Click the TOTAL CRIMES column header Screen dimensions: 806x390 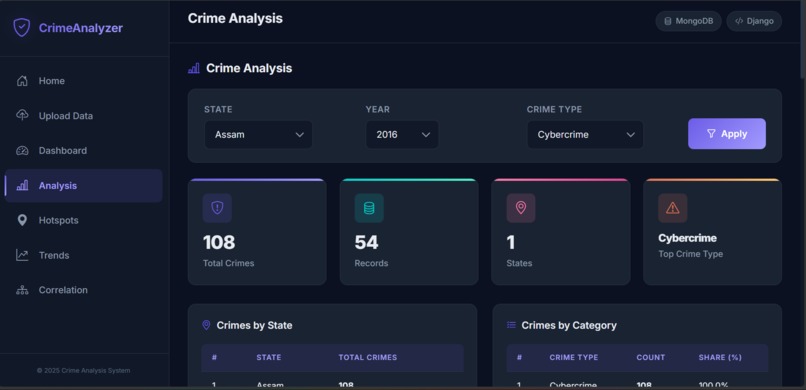tap(368, 357)
